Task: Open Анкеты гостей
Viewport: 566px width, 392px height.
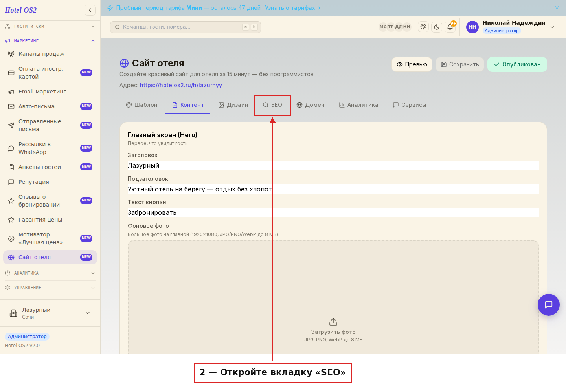Action: coord(50,167)
